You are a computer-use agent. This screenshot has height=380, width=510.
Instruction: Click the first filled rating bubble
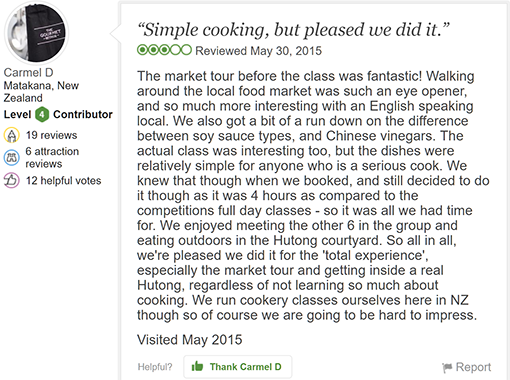pyautogui.click(x=143, y=50)
